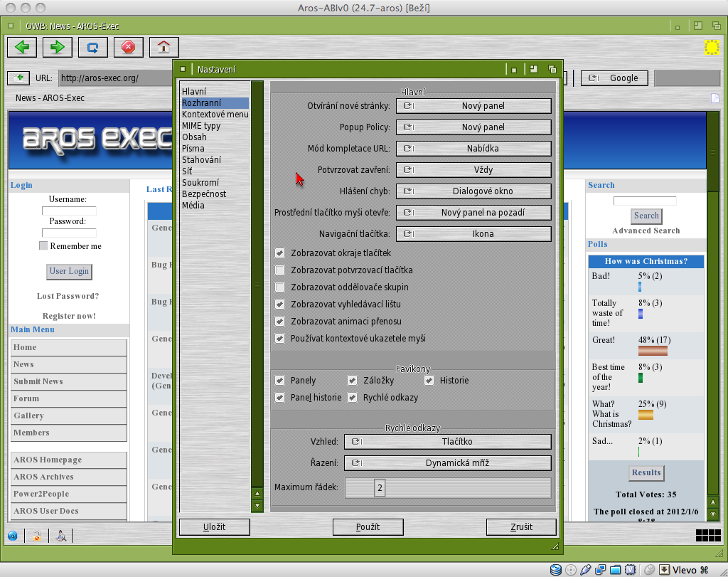Click the add bookmark icon beside URL
Screen dimensions: 728x577
click(18, 78)
